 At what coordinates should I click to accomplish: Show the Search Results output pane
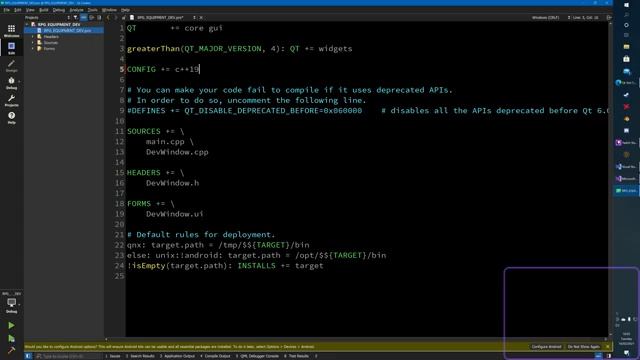tap(140, 356)
